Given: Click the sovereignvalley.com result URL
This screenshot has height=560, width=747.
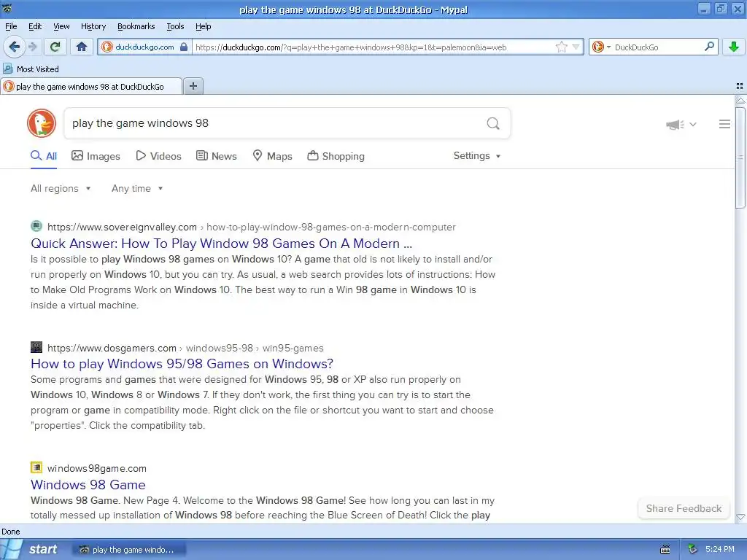Looking at the screenshot, I should coord(252,227).
